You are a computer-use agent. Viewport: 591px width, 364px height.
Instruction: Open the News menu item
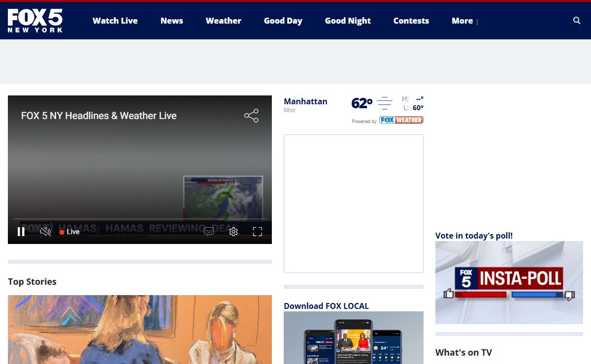pos(172,21)
